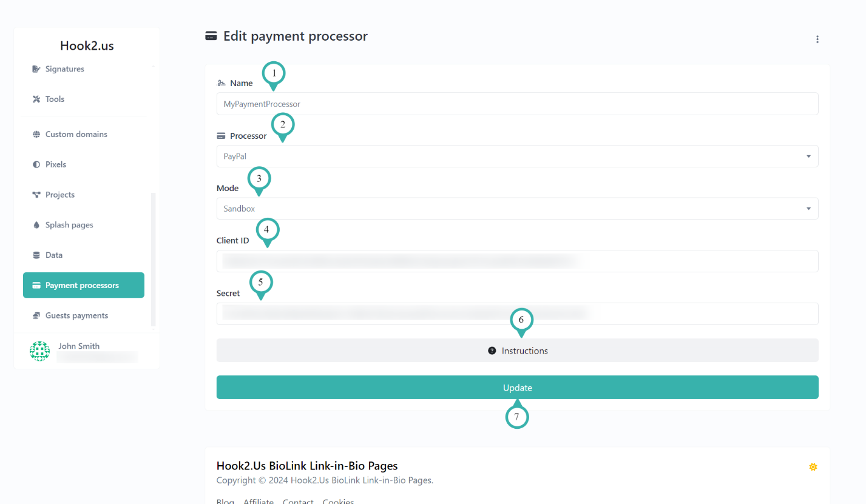
Task: Select the Projects sidebar icon
Action: 35,195
